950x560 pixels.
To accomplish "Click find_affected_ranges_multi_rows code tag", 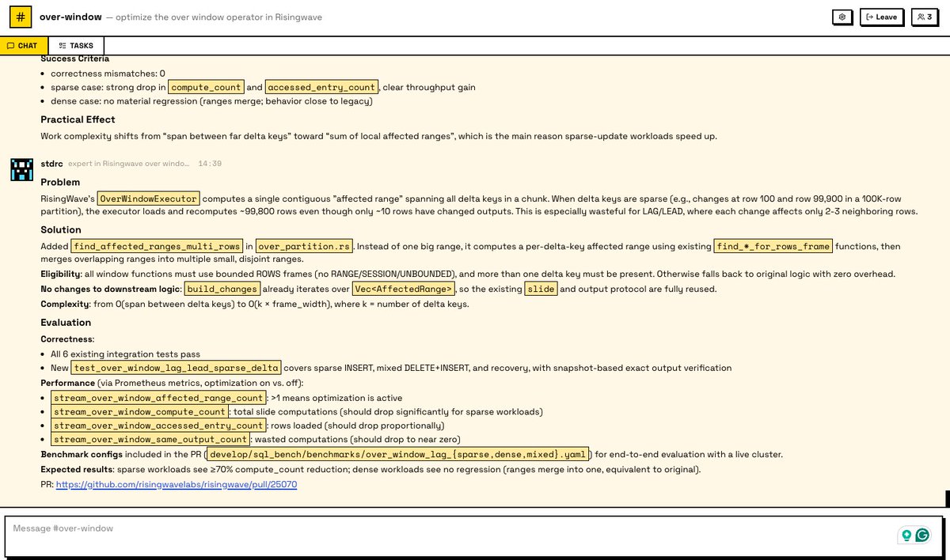I will (157, 246).
